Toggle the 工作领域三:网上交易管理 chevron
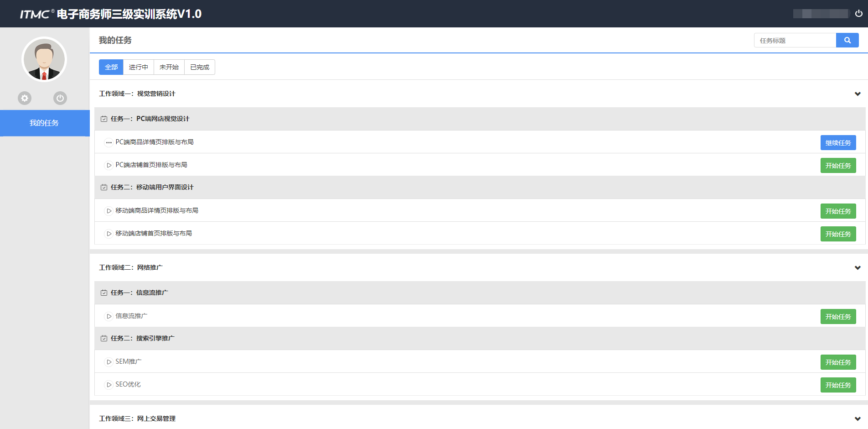Viewport: 868px width, 429px height. tap(858, 419)
